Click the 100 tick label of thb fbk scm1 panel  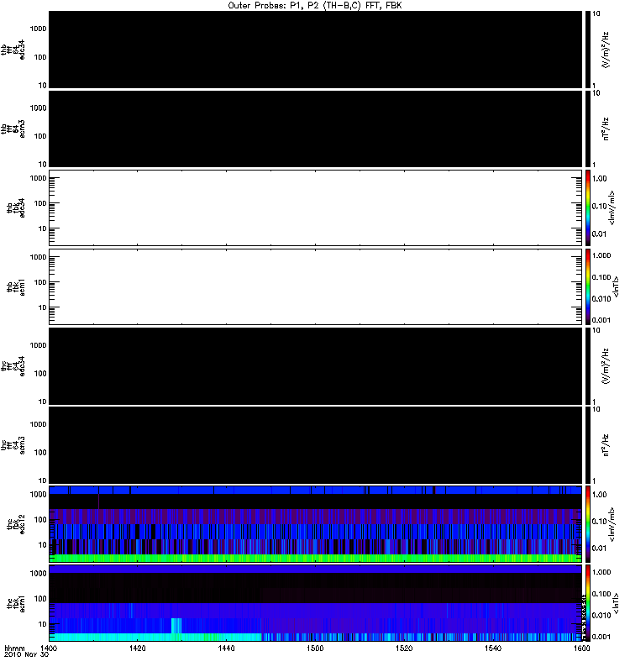39,282
